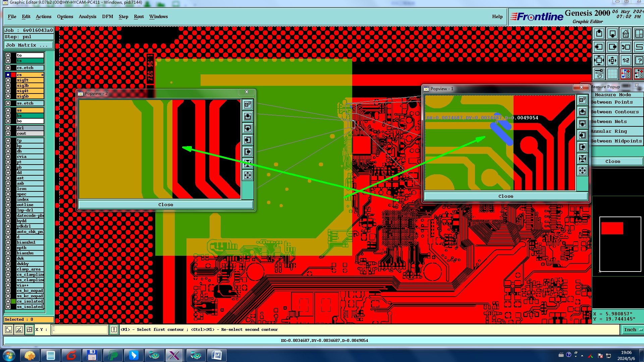Click the pan up icon in toolbar

599,34
